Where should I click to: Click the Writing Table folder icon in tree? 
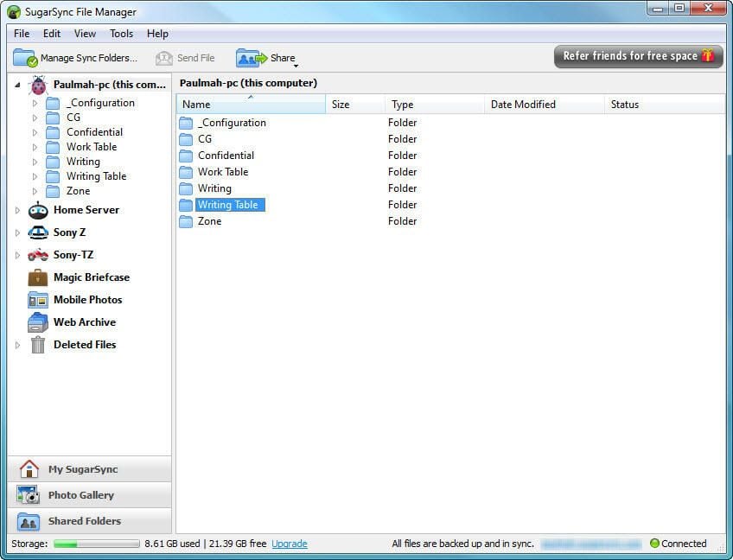pyautogui.click(x=53, y=176)
